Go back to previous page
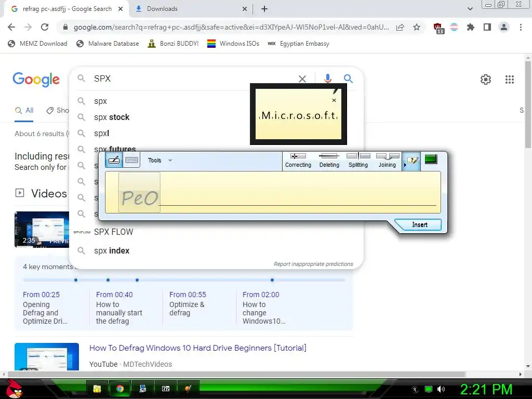The image size is (532, 399). point(11,27)
